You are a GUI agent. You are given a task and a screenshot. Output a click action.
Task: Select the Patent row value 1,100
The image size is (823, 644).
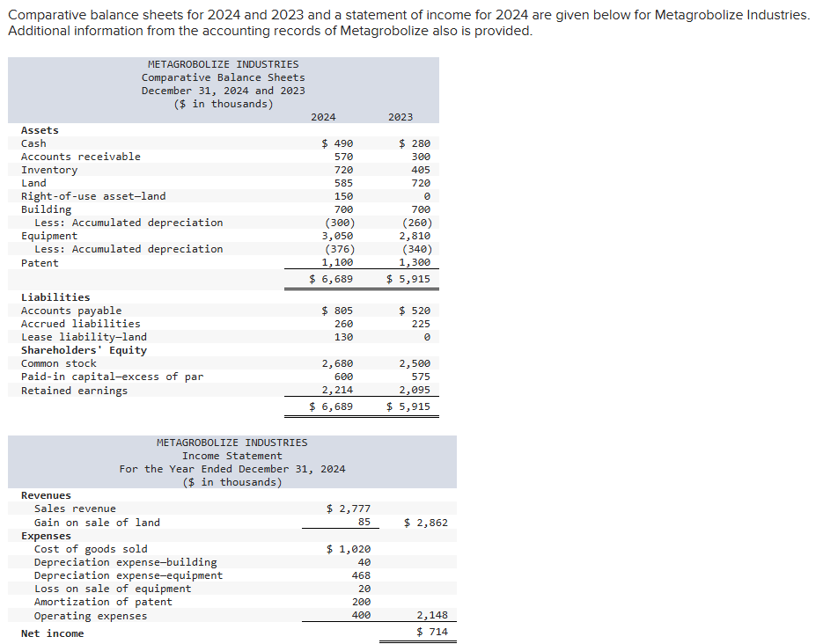tap(337, 261)
